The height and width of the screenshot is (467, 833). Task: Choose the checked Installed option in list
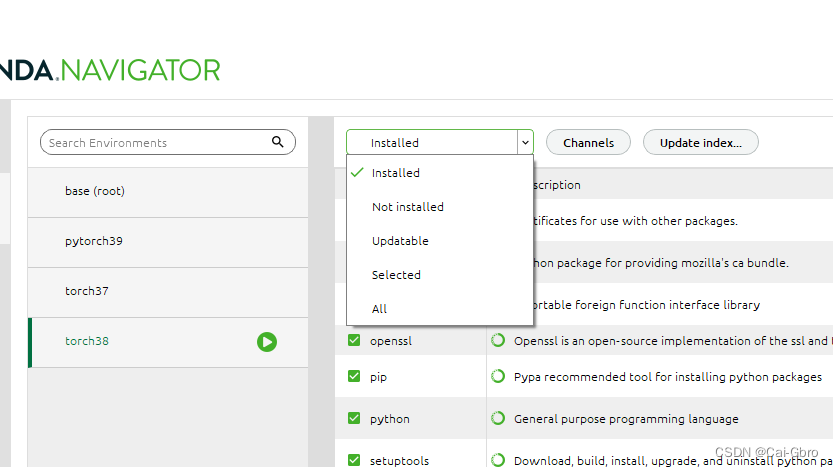click(x=440, y=173)
